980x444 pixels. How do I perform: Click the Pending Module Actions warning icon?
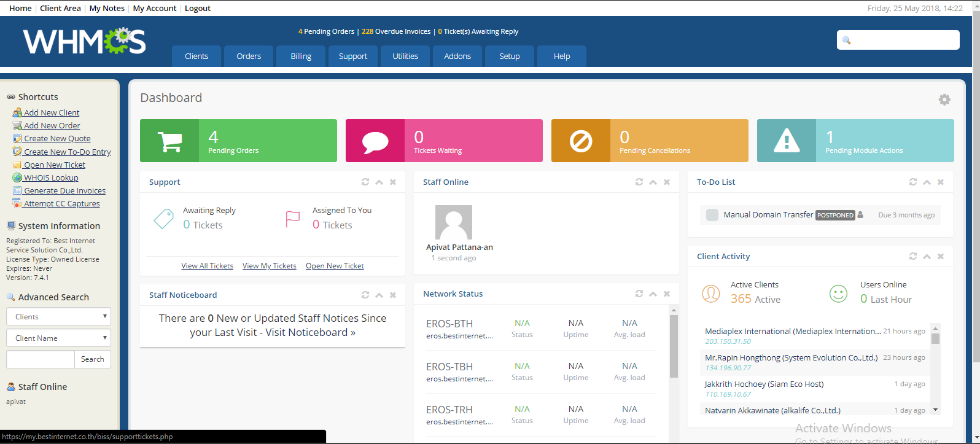click(x=787, y=141)
